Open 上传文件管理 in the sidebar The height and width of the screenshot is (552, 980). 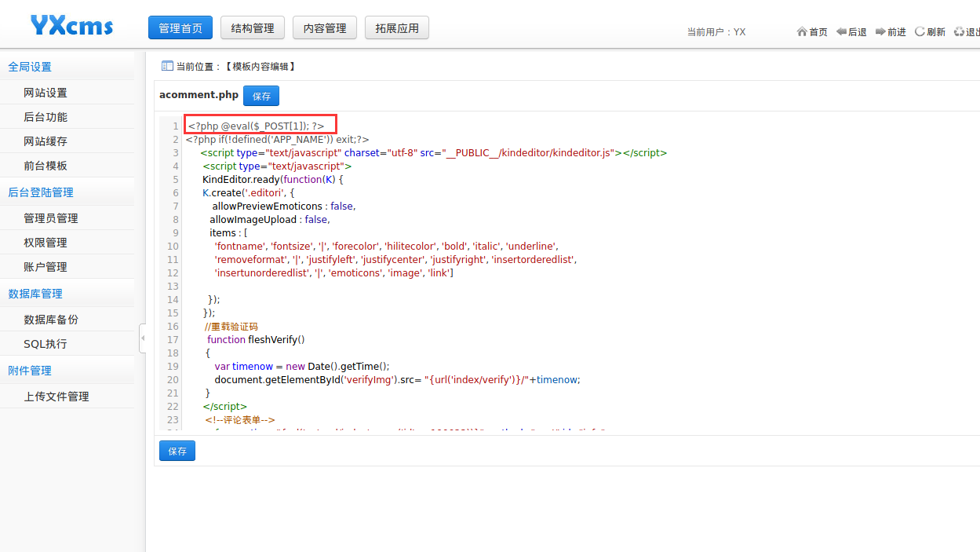[x=56, y=397]
